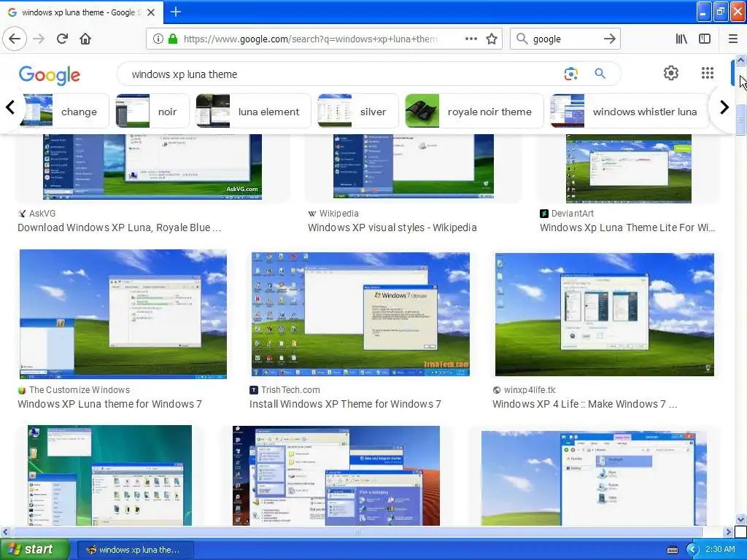Show site information icon in address bar

coord(158,39)
